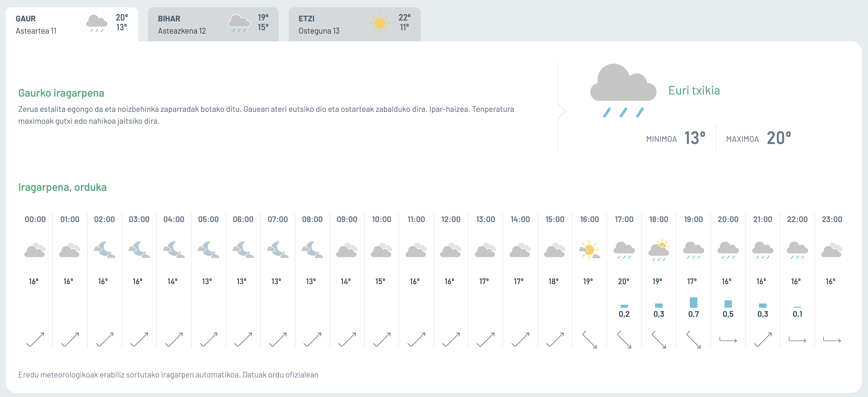This screenshot has height=397, width=868.
Task: Click sun and rain icon at 18:00
Action: [659, 250]
